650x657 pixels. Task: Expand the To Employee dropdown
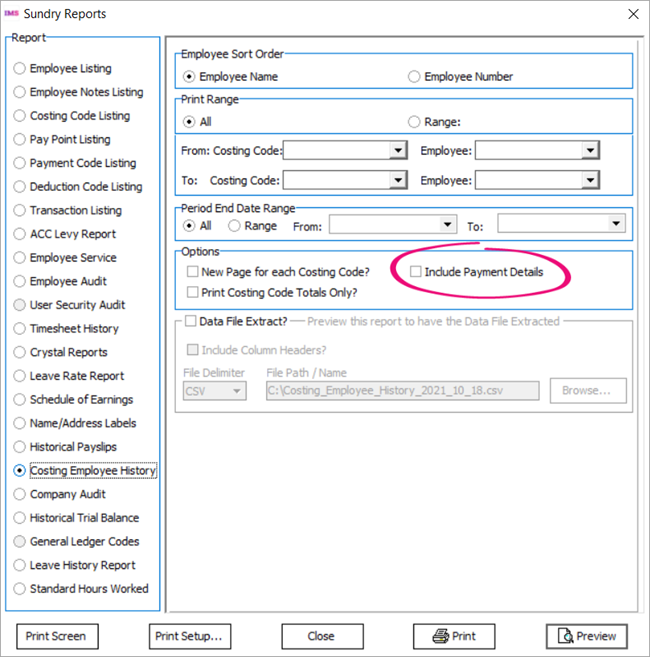point(590,180)
